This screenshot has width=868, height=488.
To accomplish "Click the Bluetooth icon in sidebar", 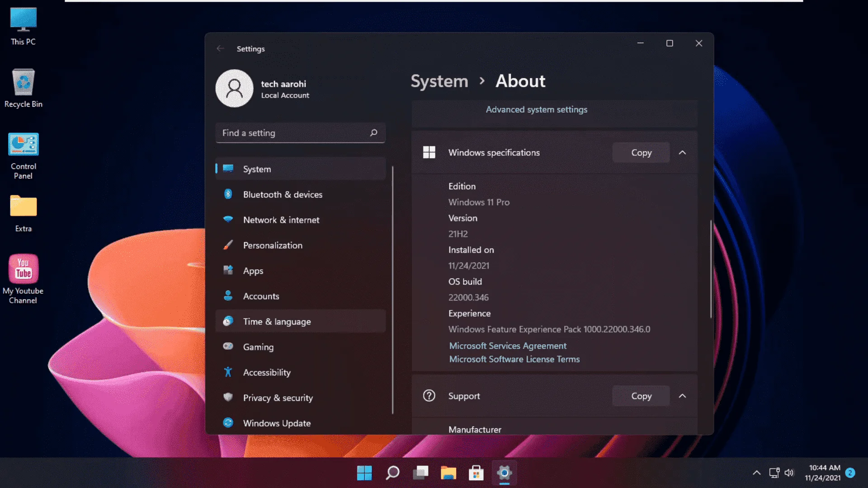I will (x=228, y=194).
